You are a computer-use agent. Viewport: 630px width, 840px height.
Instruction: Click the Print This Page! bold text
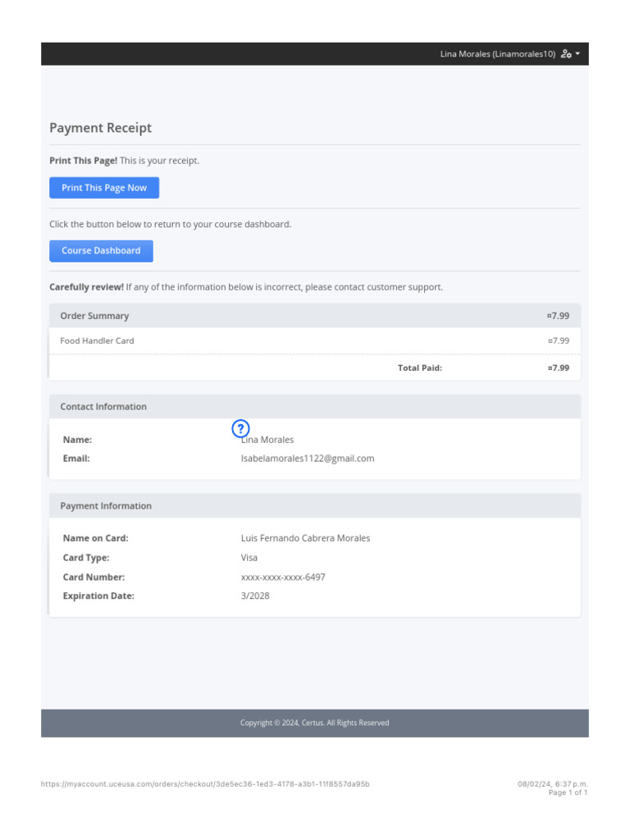click(83, 161)
